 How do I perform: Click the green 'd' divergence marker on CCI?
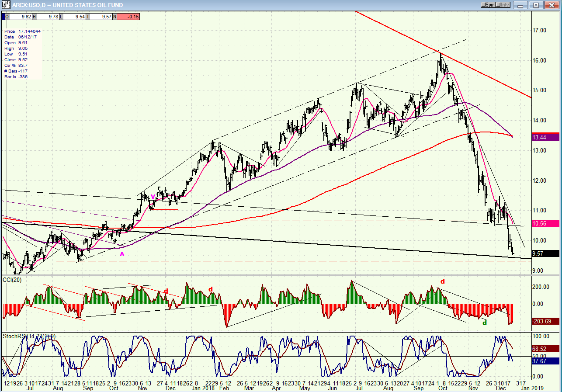(484, 323)
